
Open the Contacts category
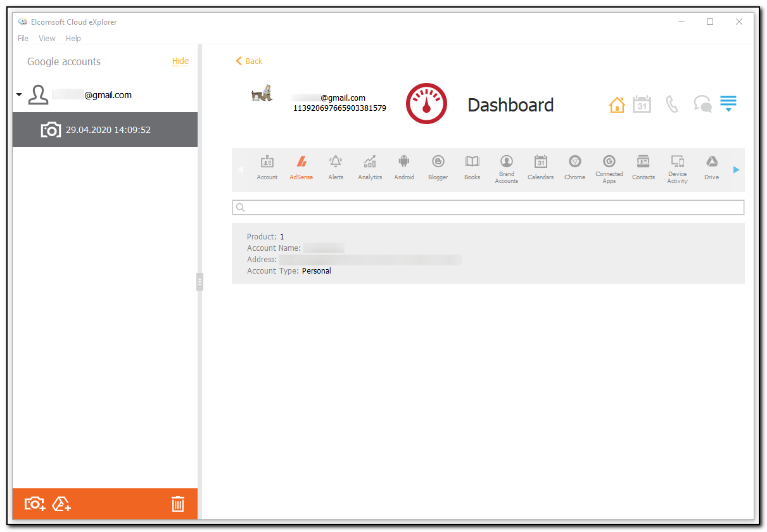[643, 167]
